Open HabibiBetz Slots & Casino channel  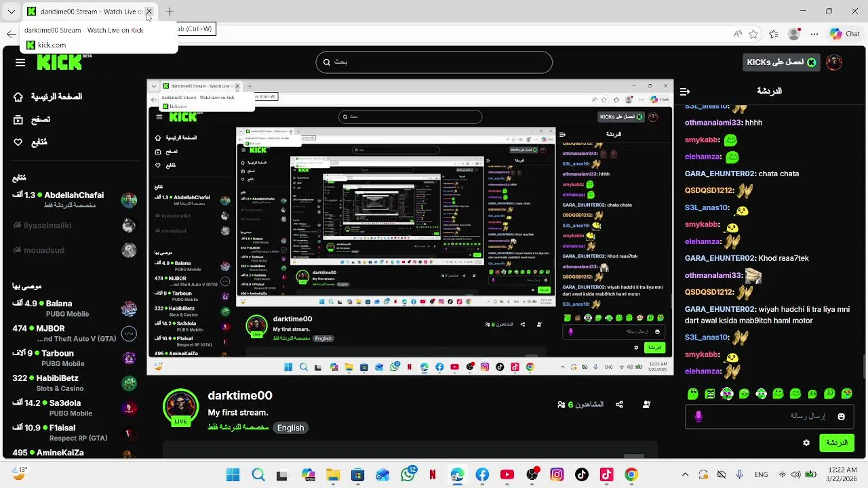[75, 383]
